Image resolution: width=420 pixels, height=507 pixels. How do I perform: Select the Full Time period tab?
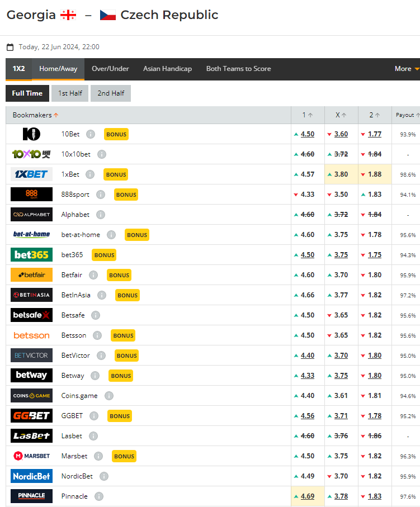pos(27,93)
